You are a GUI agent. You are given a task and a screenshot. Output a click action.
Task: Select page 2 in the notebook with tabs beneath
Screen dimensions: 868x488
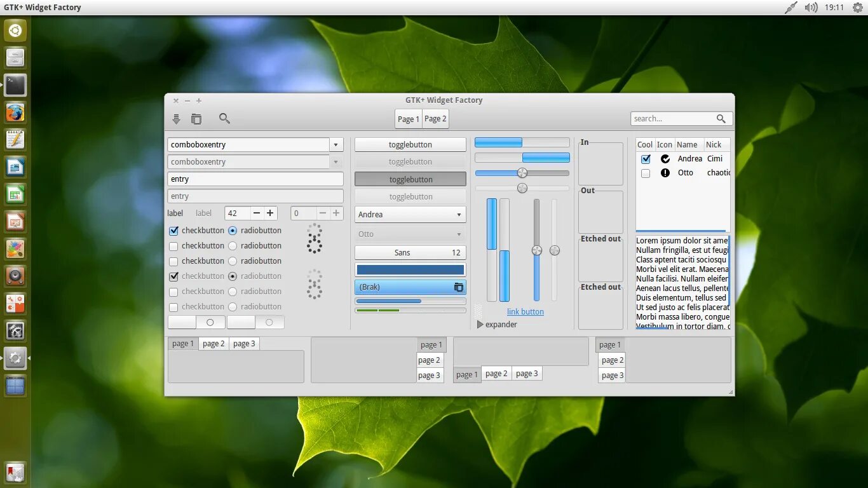(x=496, y=374)
